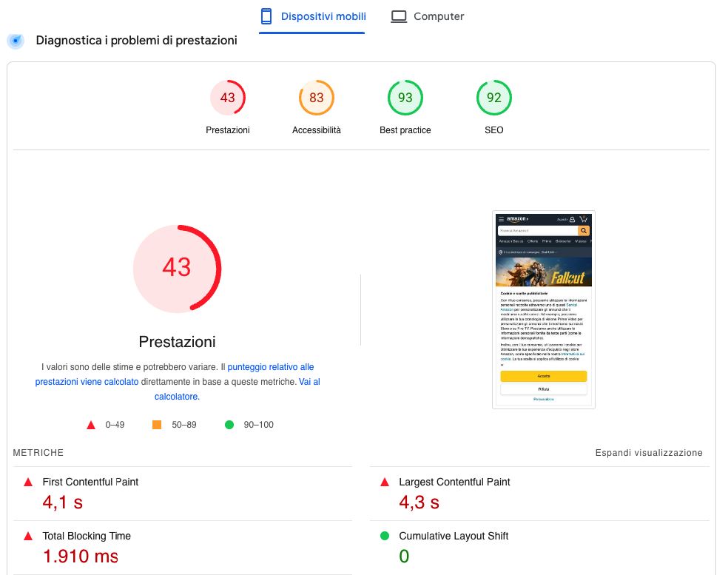The height and width of the screenshot is (575, 728).
Task: Click Largest Contentful Paint metric label
Action: 454,482
